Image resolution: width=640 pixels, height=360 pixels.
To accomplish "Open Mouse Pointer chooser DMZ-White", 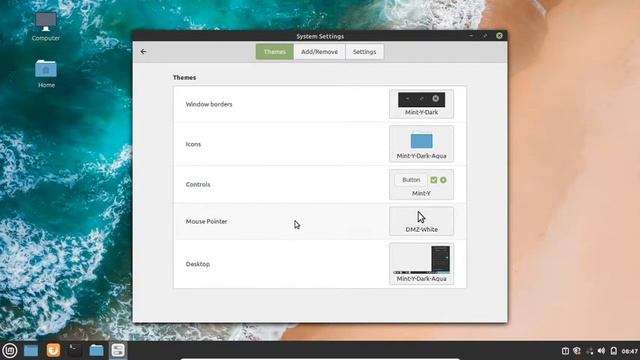I will tap(421, 221).
